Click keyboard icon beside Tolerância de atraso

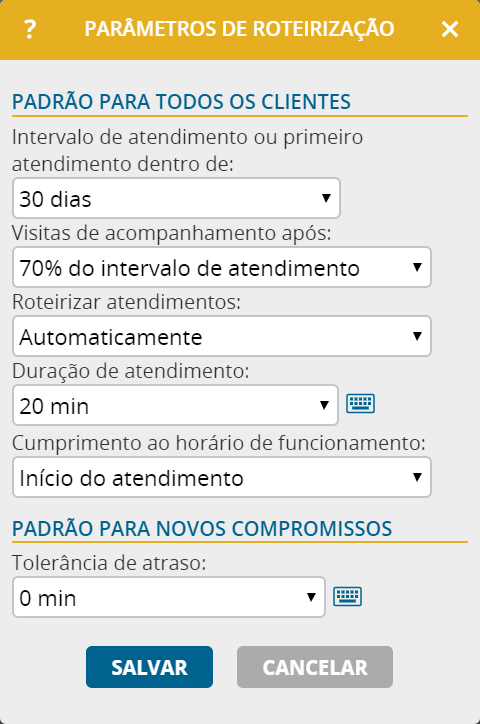348,596
